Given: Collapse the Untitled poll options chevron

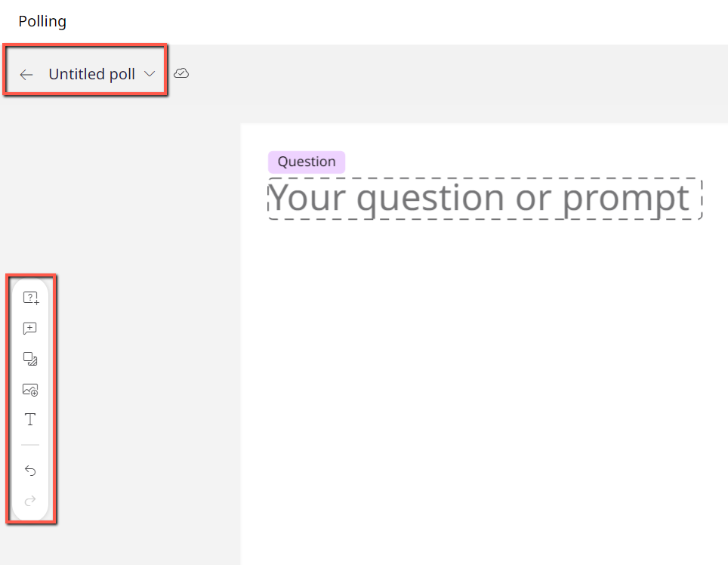Looking at the screenshot, I should [x=149, y=74].
